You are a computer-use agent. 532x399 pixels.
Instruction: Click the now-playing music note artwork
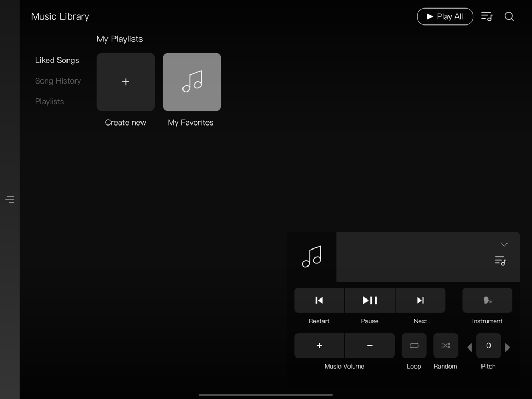pyautogui.click(x=312, y=257)
